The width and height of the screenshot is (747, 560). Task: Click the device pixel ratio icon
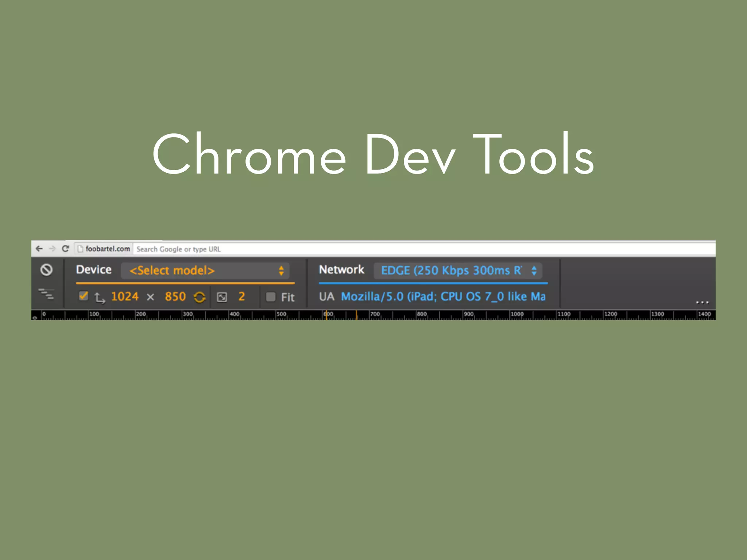click(x=222, y=297)
